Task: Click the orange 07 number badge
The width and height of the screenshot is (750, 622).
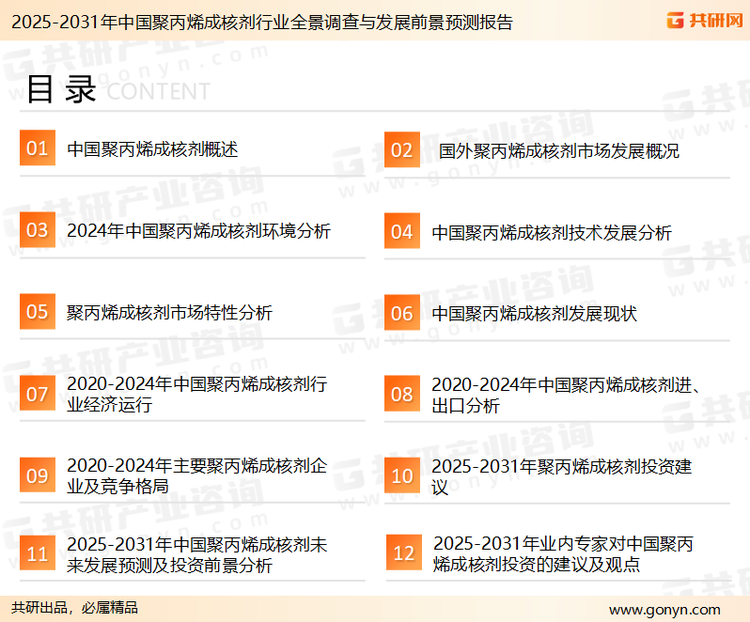Action: coord(37,393)
